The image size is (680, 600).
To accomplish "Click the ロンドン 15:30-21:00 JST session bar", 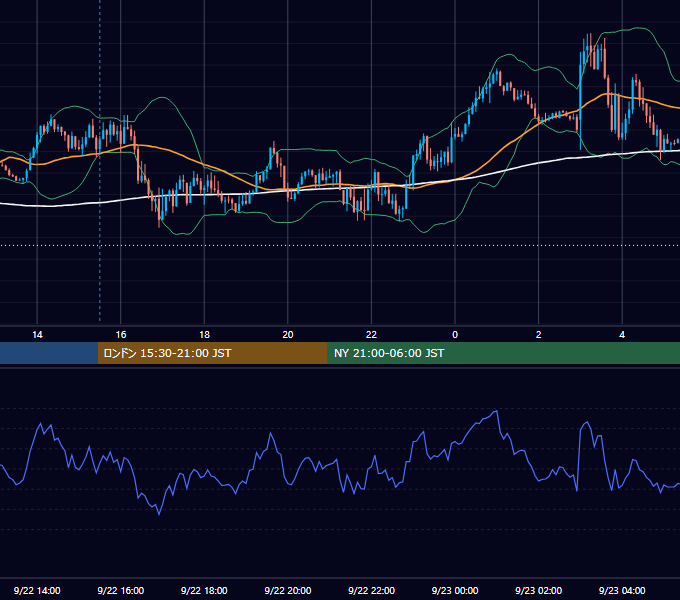I will tap(212, 353).
